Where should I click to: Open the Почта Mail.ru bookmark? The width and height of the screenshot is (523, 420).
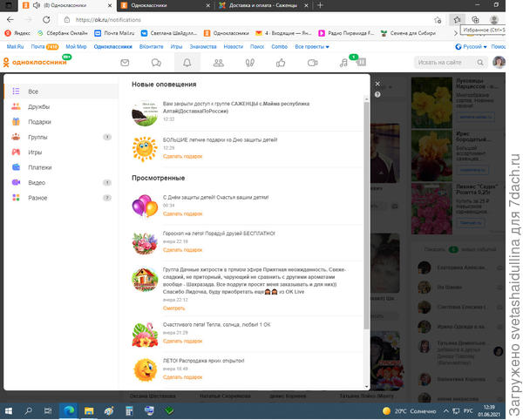[115, 33]
